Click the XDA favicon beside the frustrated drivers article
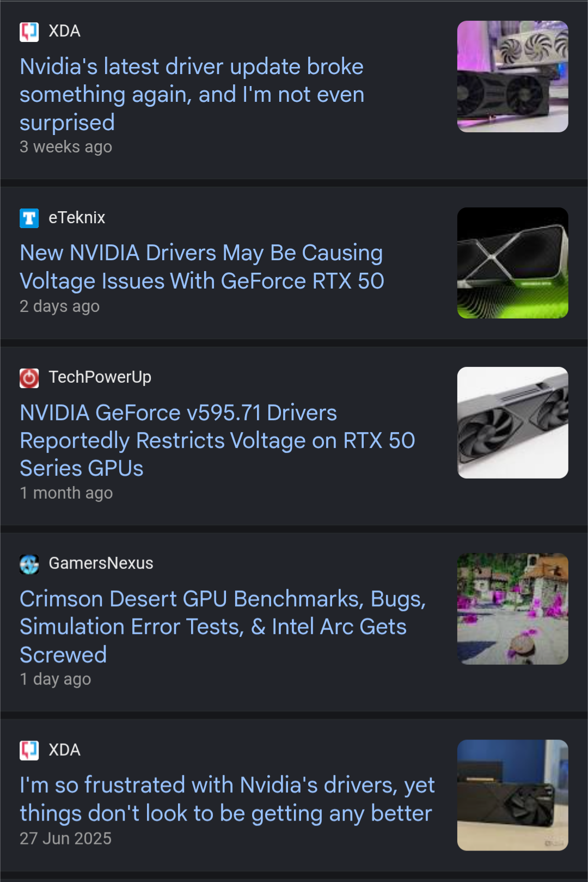The width and height of the screenshot is (588, 882). point(29,750)
